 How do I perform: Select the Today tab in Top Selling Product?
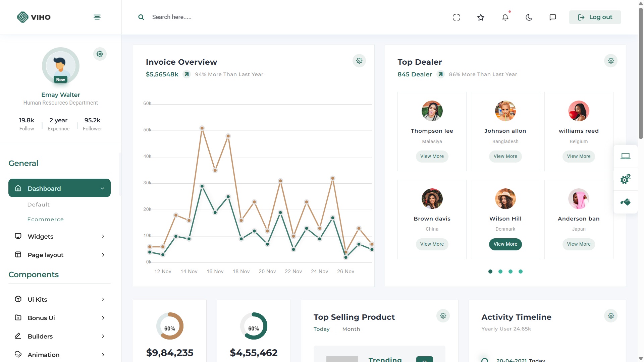[x=321, y=329]
